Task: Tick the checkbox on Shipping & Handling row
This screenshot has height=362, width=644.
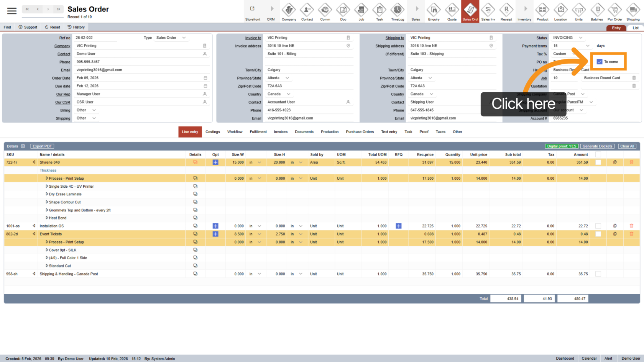Action: (x=598, y=274)
